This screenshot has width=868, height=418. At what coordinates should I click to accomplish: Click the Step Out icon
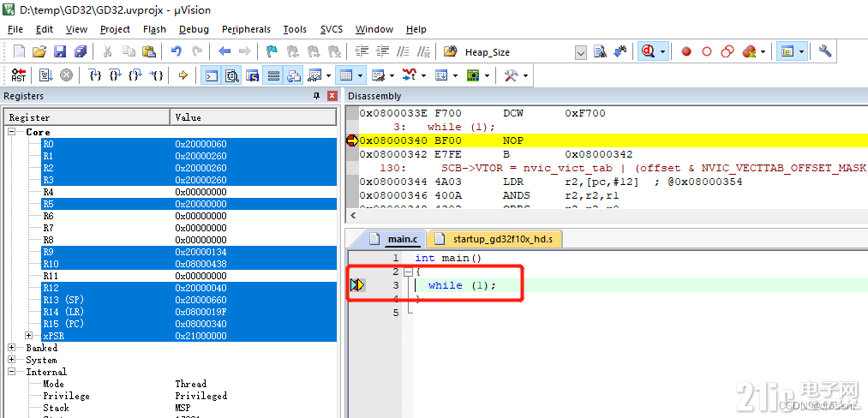coord(135,75)
